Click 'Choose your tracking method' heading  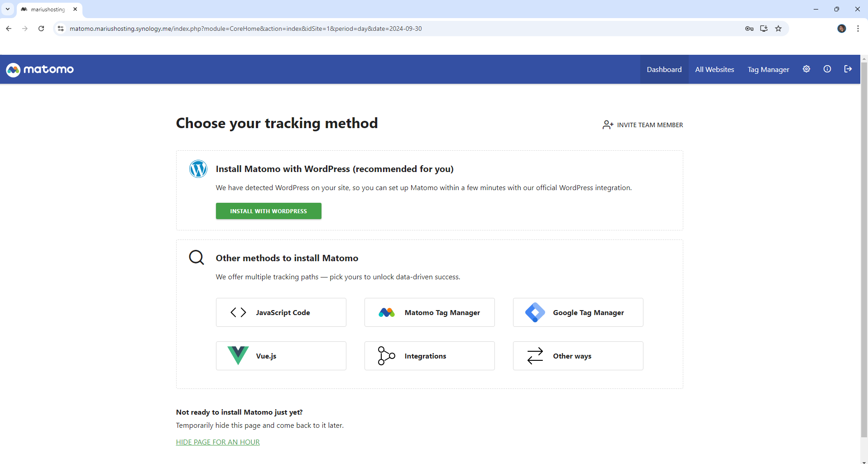(x=277, y=123)
